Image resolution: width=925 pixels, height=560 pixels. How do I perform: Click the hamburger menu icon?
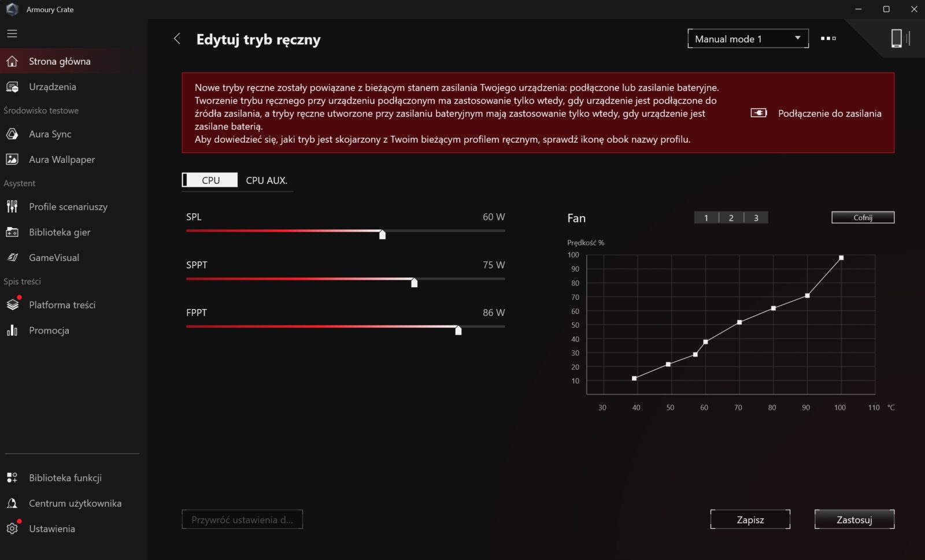pyautogui.click(x=12, y=34)
